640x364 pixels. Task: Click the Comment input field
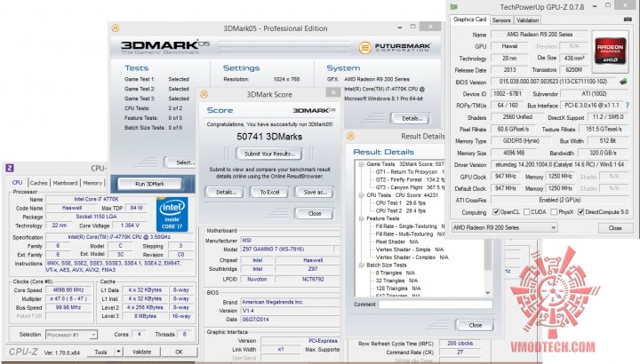coord(435,305)
